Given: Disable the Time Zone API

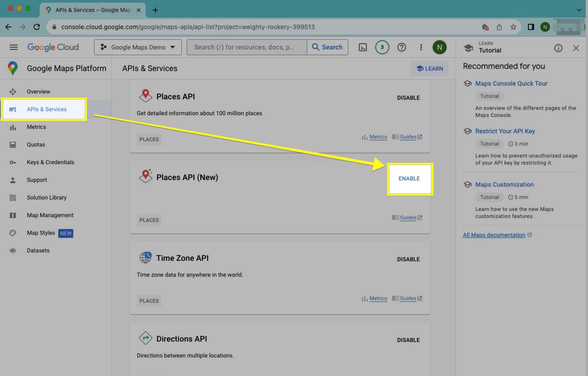Looking at the screenshot, I should tap(408, 259).
